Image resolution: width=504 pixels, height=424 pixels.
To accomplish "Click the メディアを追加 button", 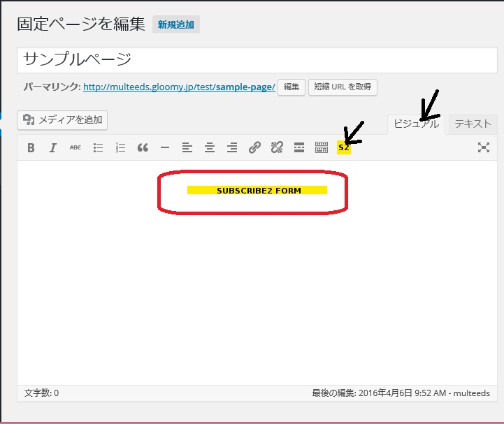I will point(62,120).
